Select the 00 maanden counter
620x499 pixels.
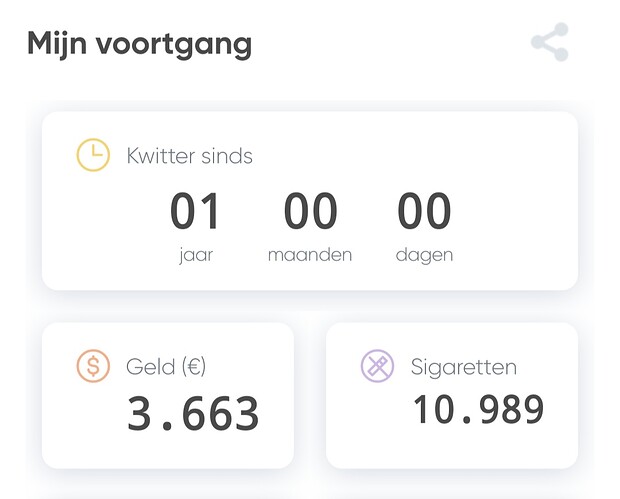tap(310, 227)
